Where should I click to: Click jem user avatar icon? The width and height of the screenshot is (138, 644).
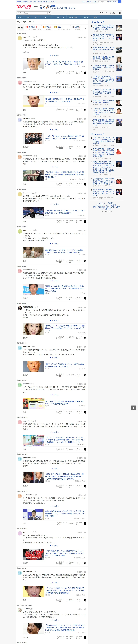[20, 38]
